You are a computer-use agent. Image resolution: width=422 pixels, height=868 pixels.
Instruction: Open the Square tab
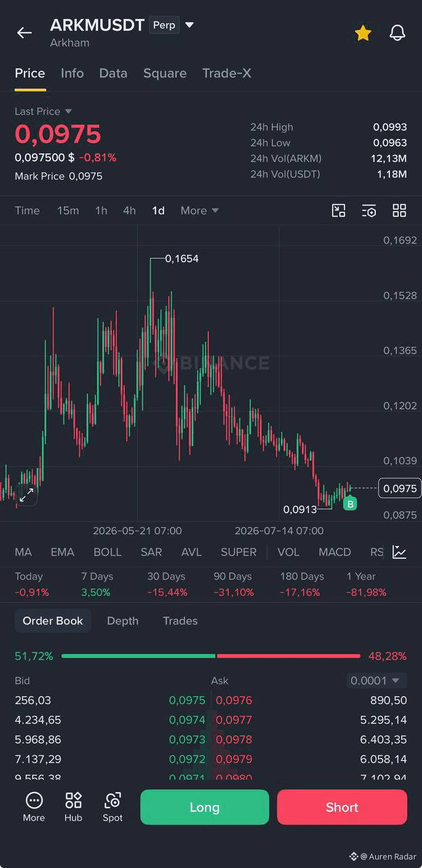coord(165,73)
